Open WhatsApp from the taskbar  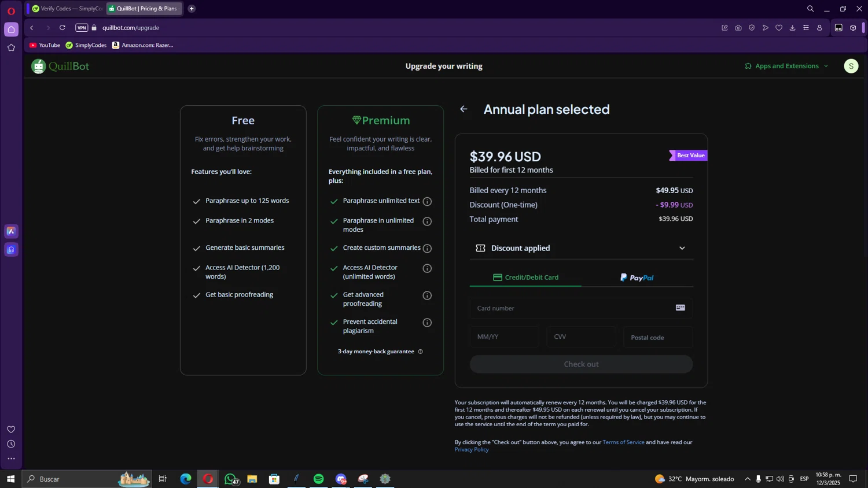pyautogui.click(x=230, y=479)
